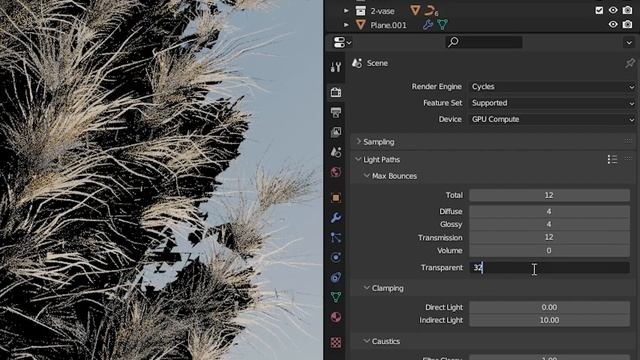
Task: Click the properties search box
Action: tap(484, 42)
